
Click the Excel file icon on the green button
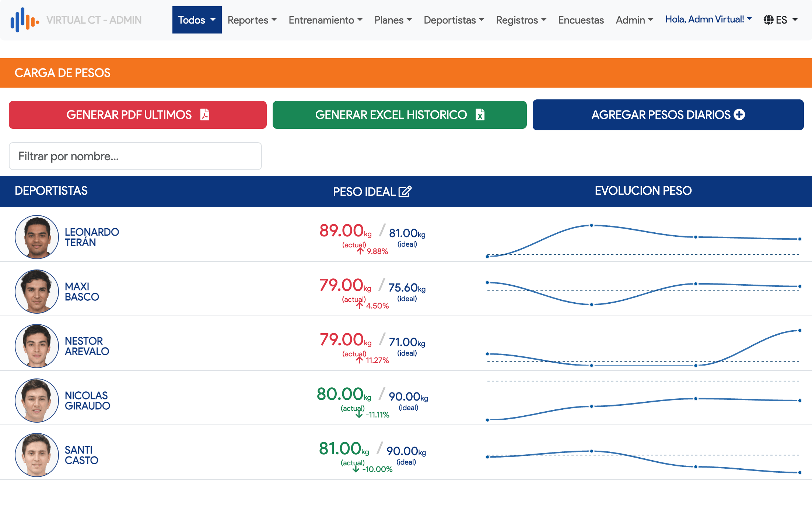coord(480,115)
